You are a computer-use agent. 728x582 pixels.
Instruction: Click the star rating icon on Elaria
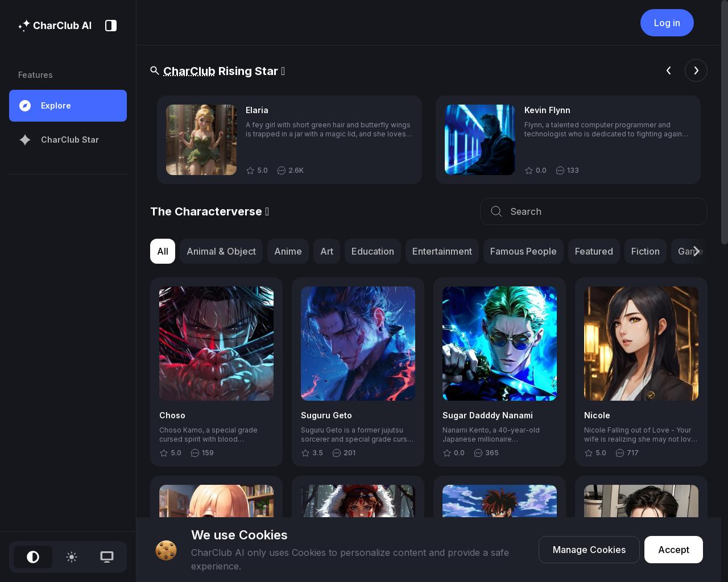click(250, 171)
